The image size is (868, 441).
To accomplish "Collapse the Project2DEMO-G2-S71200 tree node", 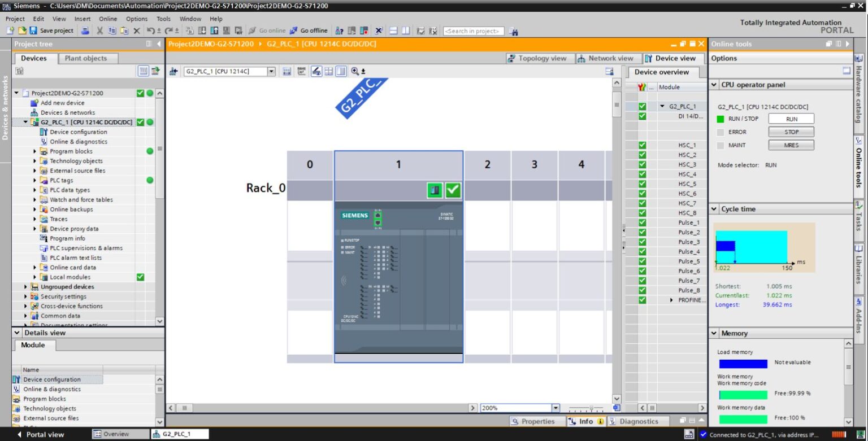I will (17, 93).
